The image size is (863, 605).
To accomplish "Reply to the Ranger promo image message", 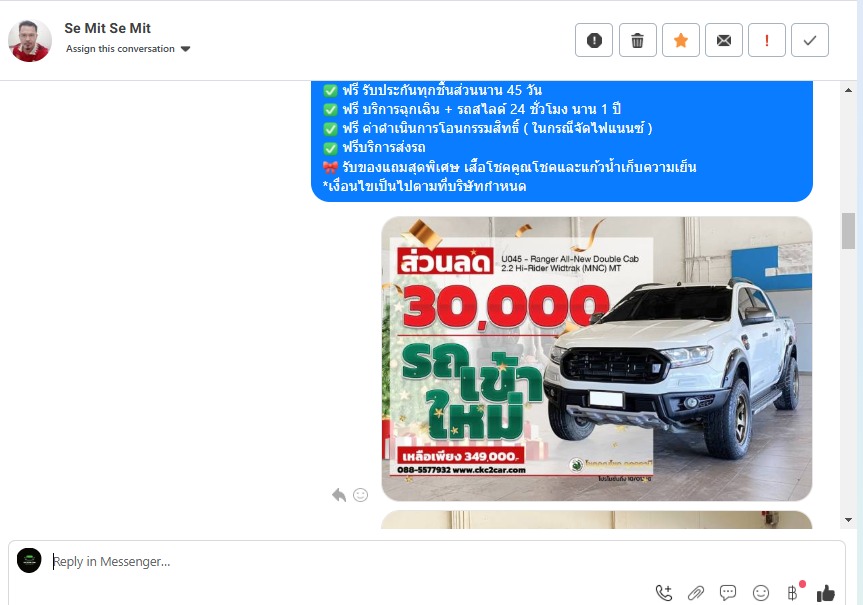I will [x=339, y=495].
